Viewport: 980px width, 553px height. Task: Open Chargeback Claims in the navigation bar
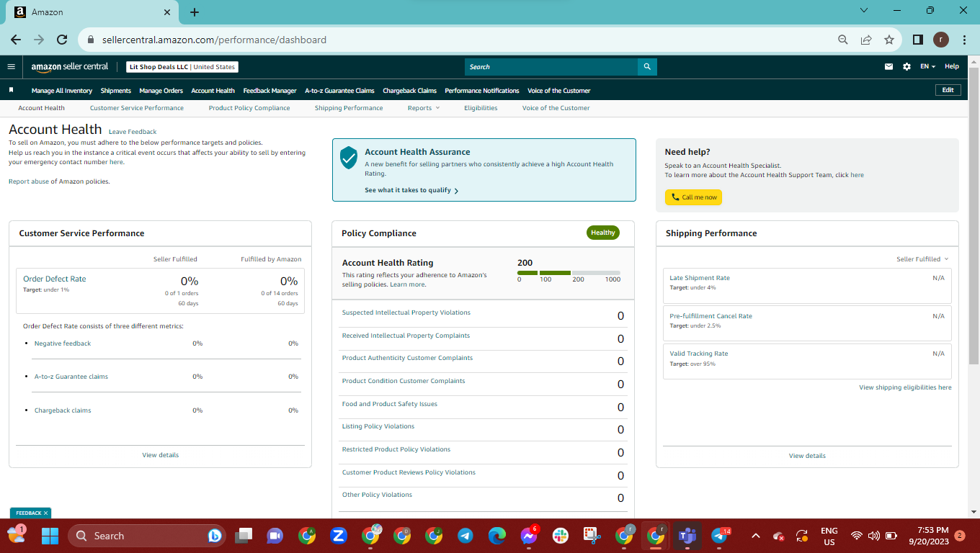pos(410,91)
